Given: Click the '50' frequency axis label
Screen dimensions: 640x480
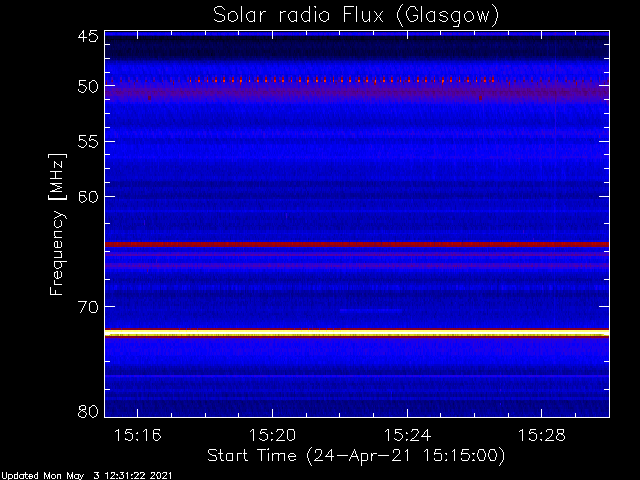Looking at the screenshot, I should point(88,87).
